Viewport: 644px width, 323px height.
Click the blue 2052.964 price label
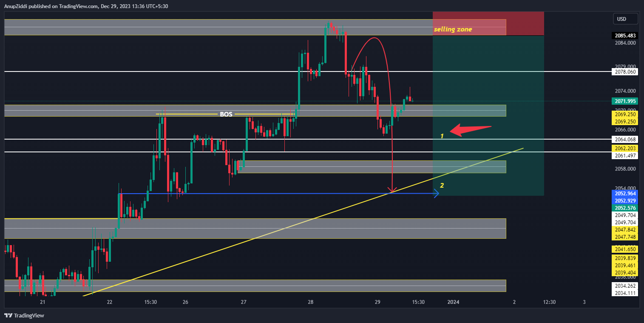point(625,194)
